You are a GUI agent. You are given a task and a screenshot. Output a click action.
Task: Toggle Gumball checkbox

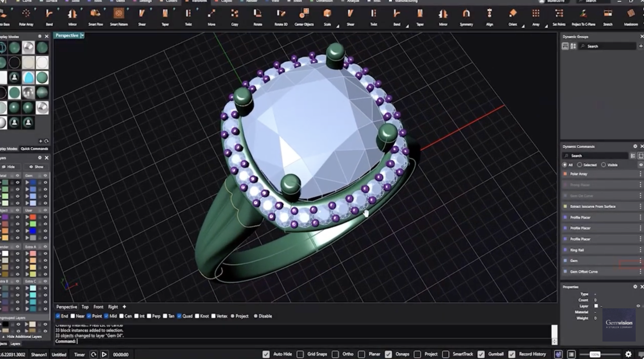[x=481, y=354]
